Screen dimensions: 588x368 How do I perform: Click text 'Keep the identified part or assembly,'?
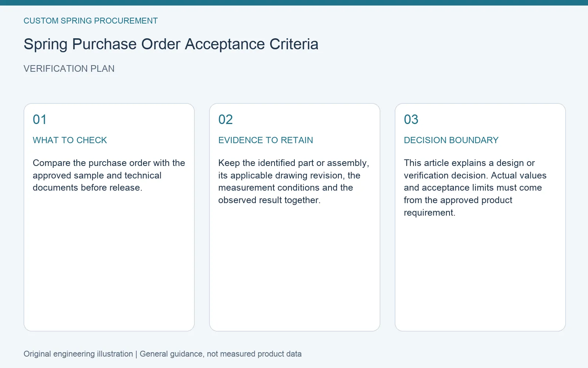click(x=294, y=163)
